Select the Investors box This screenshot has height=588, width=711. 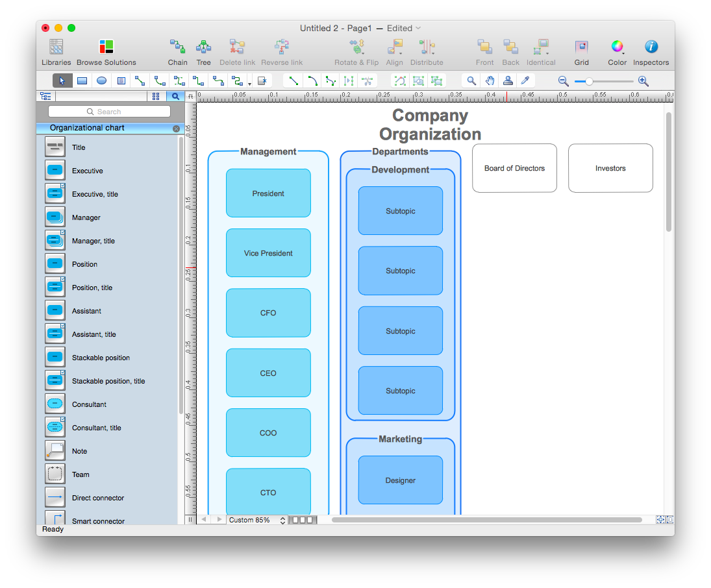point(610,168)
